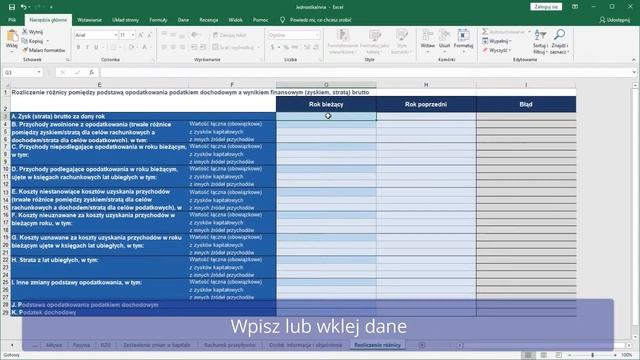The height and width of the screenshot is (360, 640).
Task: Switch to the Układ strony ribbon tab
Action: point(125,20)
